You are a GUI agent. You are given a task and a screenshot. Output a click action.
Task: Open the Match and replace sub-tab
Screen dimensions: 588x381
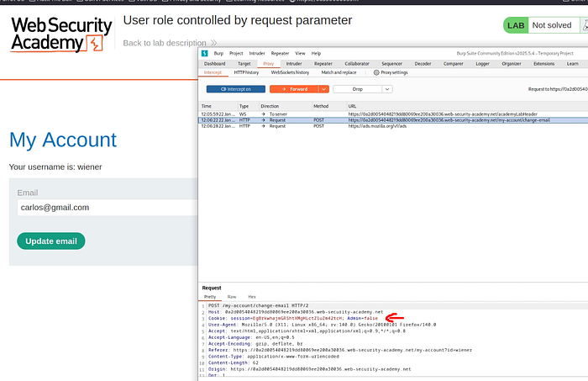(x=339, y=72)
